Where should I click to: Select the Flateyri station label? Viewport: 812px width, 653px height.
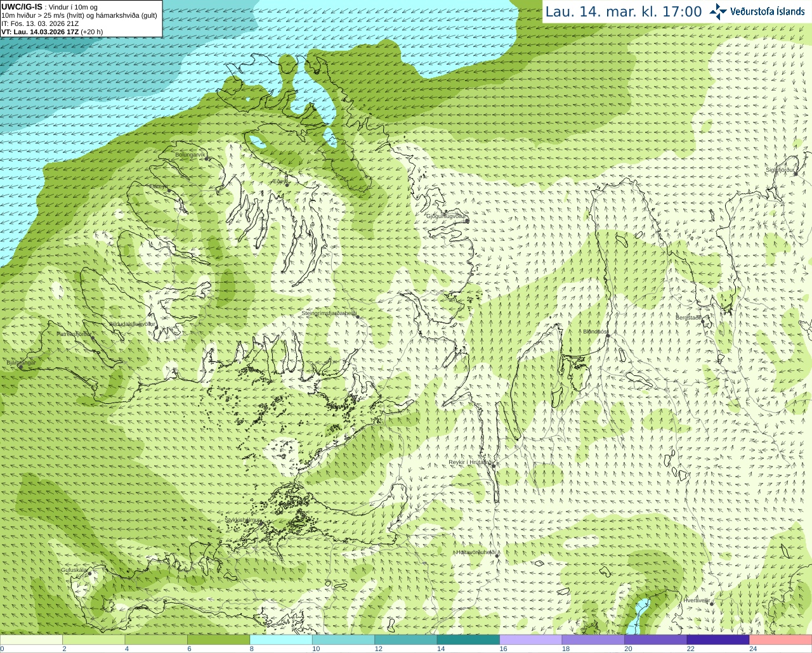pos(158,186)
